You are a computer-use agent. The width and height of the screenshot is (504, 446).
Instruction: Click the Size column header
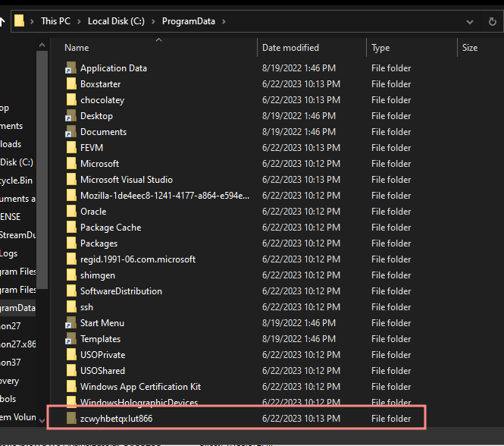click(x=470, y=48)
